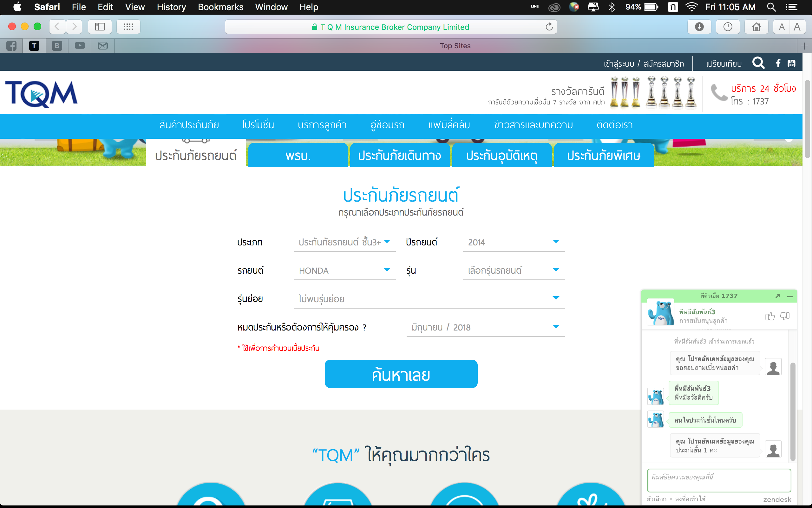
Task: Switch to ประกันภัยพิเศษ tab
Action: pyautogui.click(x=604, y=155)
